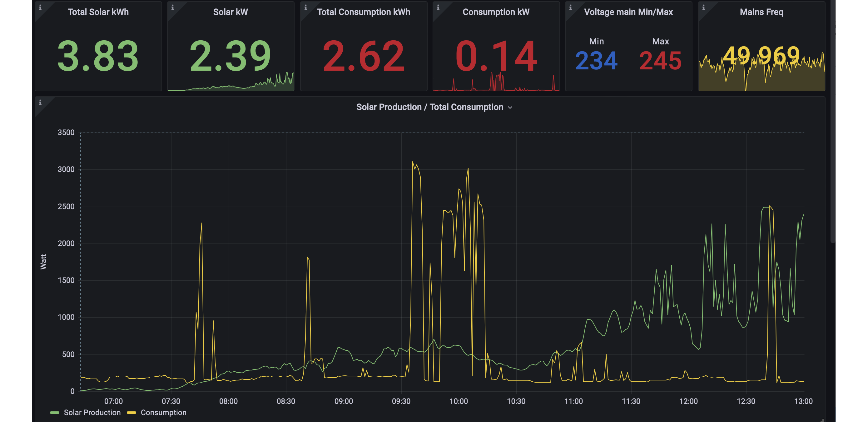The height and width of the screenshot is (422, 868).
Task: Open Mains Freq panel title menu
Action: [x=761, y=12]
